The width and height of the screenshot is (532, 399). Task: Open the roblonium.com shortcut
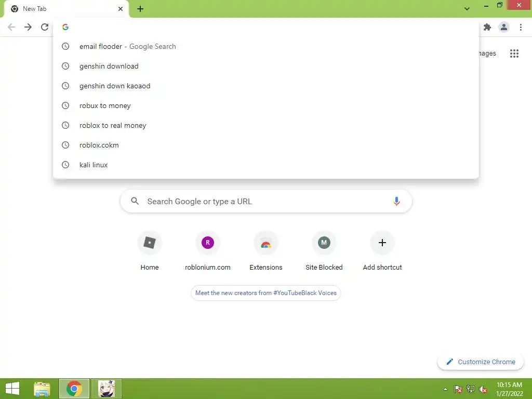208,250
